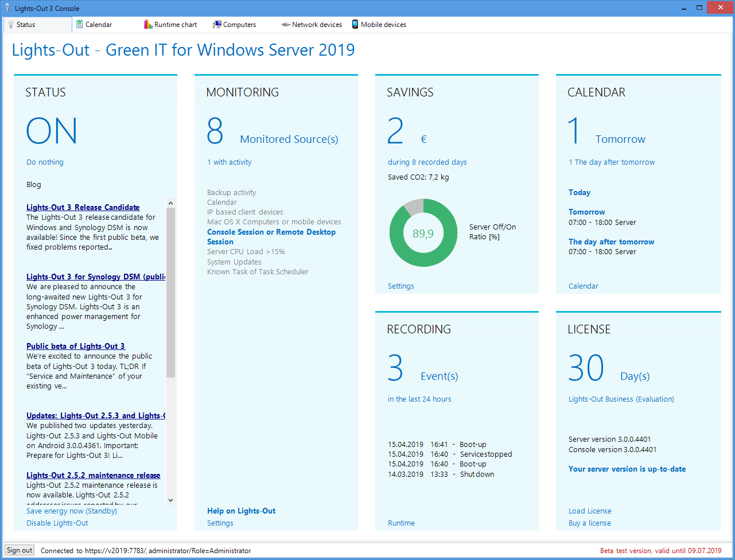Open the Network devices tab
Screen dimensions: 735x560
point(312,25)
